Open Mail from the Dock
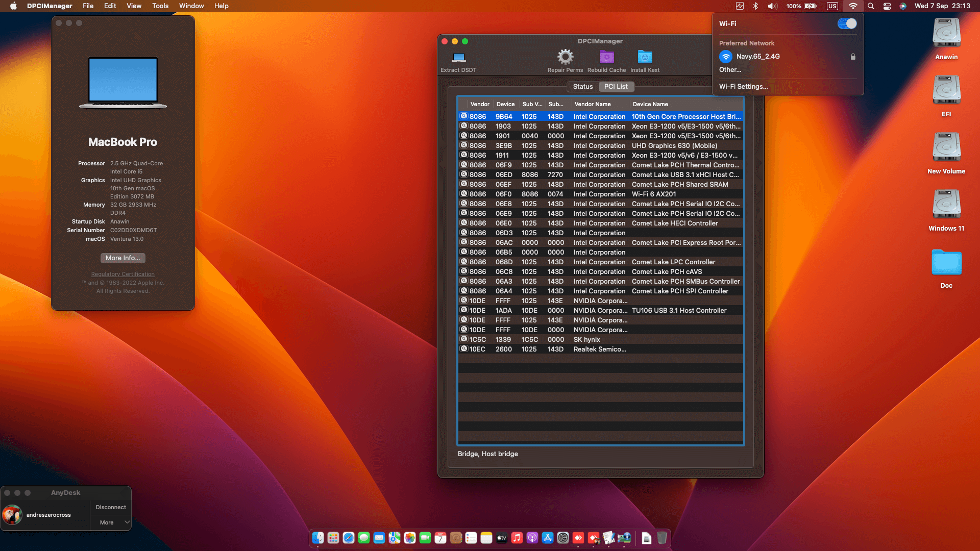 click(379, 538)
